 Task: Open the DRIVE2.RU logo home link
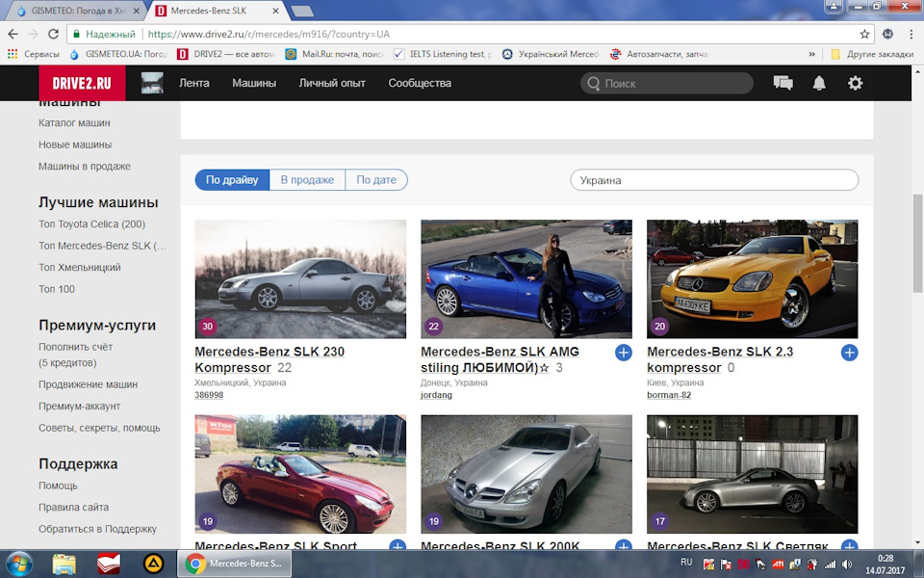tap(82, 83)
